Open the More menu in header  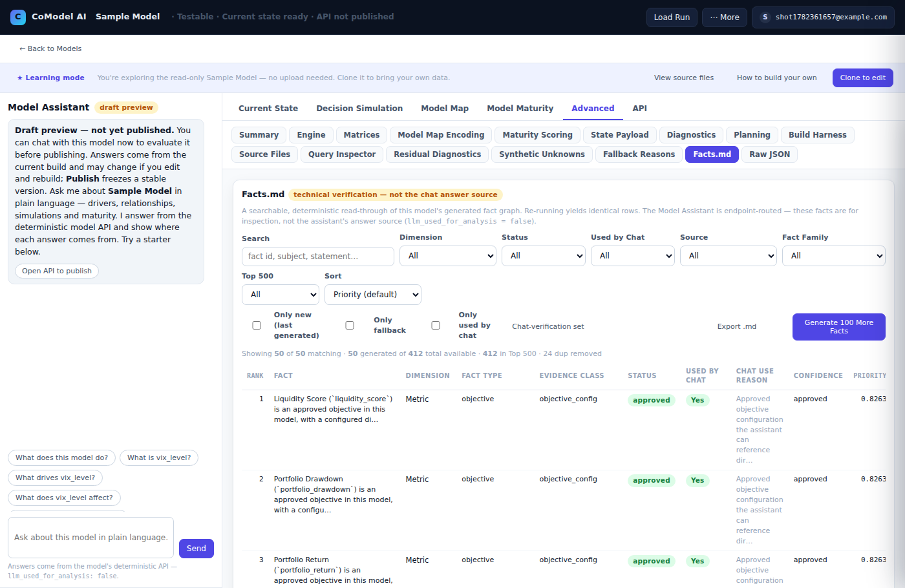pyautogui.click(x=725, y=17)
